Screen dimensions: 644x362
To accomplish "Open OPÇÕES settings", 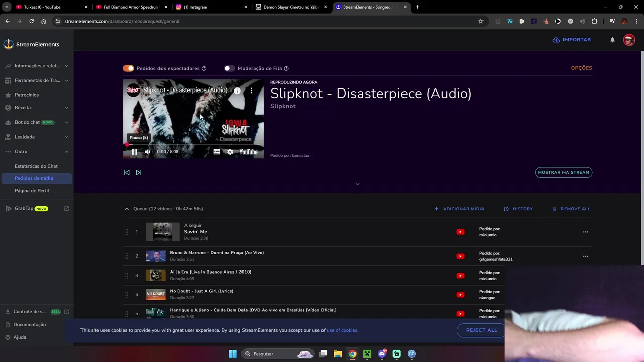I will click(x=581, y=68).
